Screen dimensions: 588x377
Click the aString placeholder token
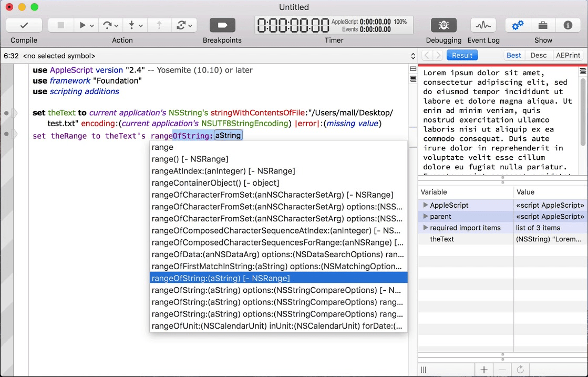[228, 136]
